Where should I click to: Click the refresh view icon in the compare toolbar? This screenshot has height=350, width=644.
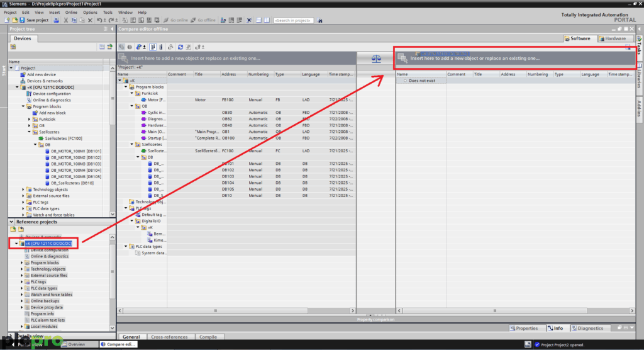[x=180, y=47]
